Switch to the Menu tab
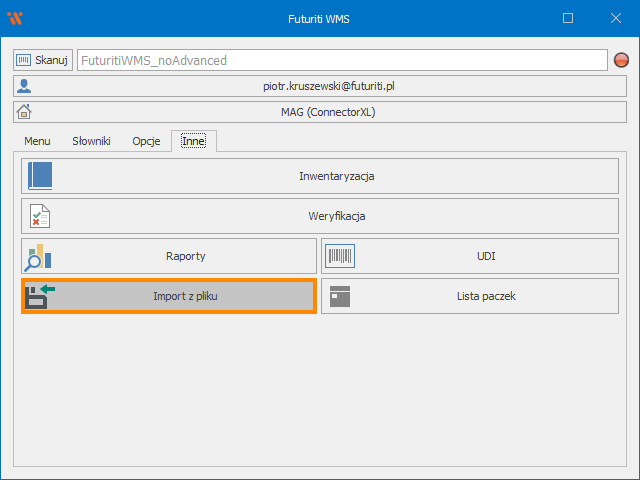Viewport: 640px width, 480px height. pyautogui.click(x=37, y=141)
